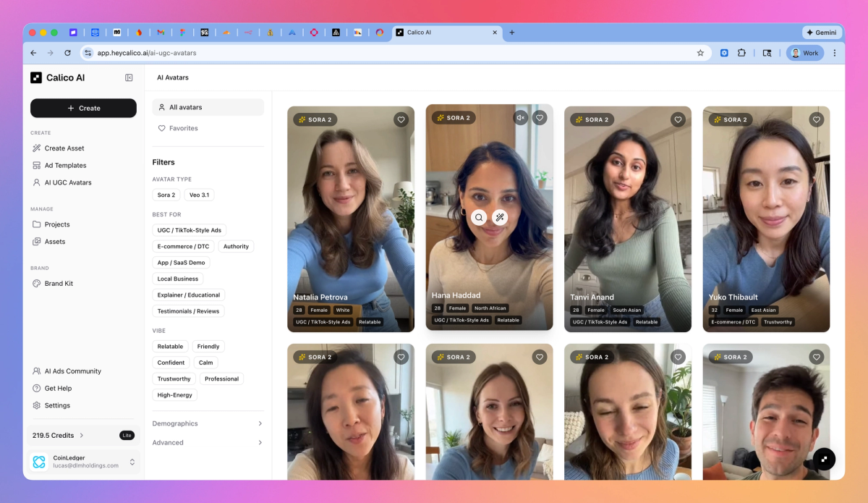868x503 pixels.
Task: Toggle Testimonials / Reviews filter
Action: coord(188,311)
